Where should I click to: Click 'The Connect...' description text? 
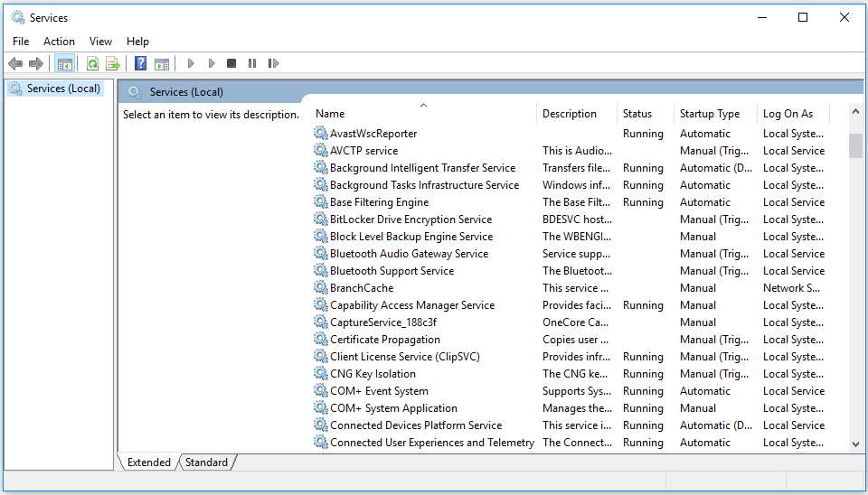tap(578, 442)
